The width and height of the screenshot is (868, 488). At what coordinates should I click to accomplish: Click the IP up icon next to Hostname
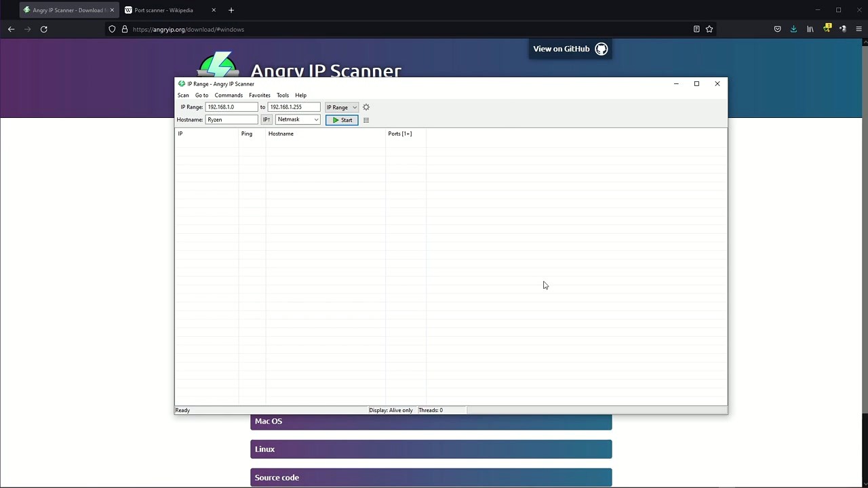[266, 119]
